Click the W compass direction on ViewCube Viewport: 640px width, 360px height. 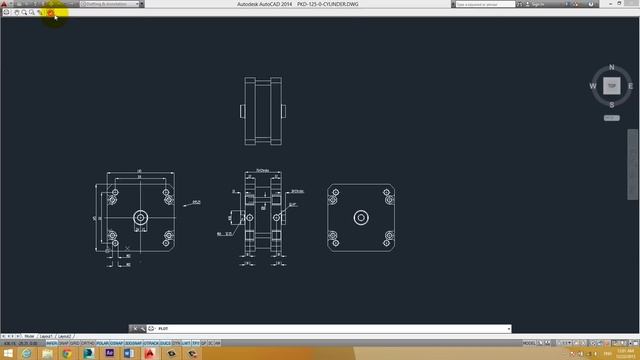pos(593,86)
